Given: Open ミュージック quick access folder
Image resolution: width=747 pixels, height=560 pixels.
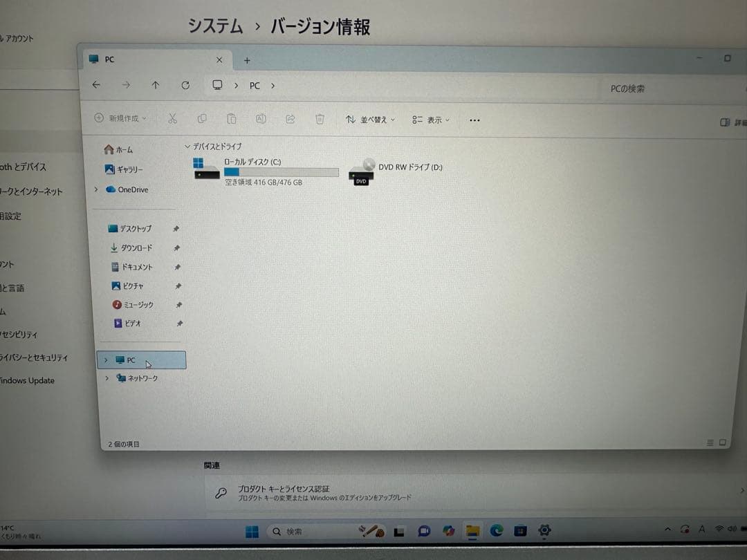Looking at the screenshot, I should 133,304.
